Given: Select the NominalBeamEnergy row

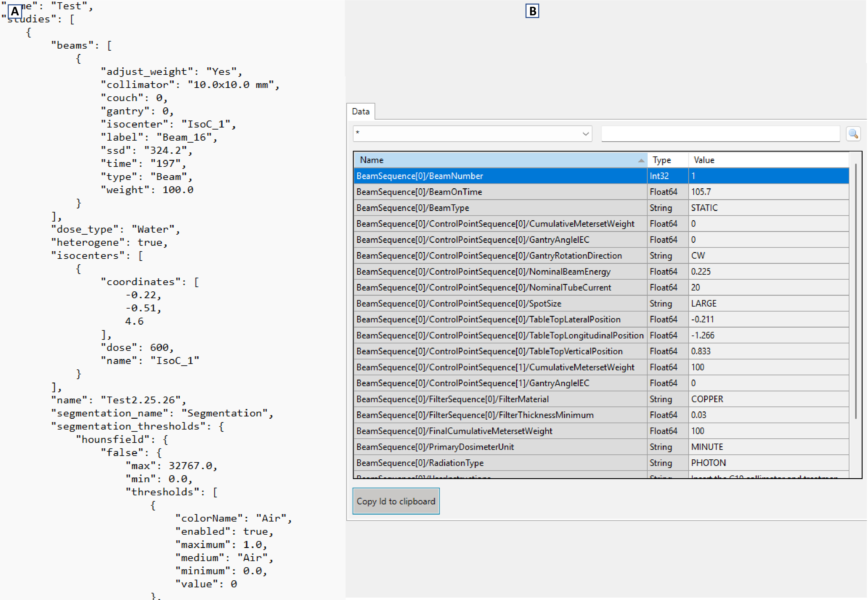Looking at the screenshot, I should [x=601, y=272].
